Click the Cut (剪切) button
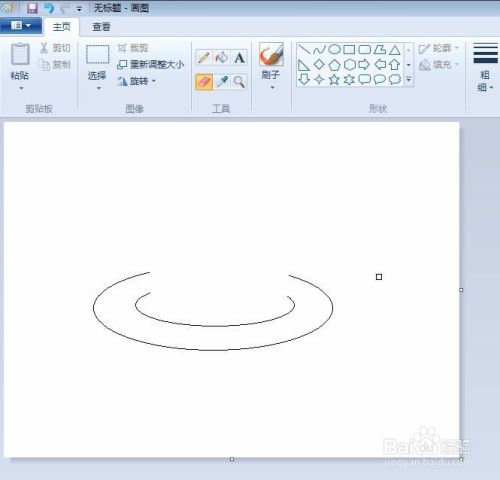This screenshot has height=480, width=500. [x=55, y=48]
